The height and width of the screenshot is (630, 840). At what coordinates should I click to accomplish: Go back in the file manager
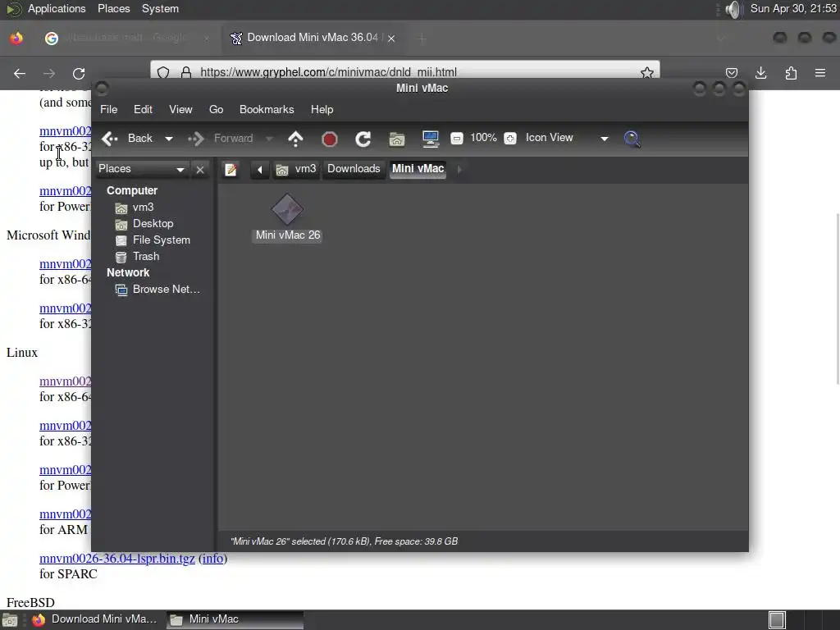[127, 139]
